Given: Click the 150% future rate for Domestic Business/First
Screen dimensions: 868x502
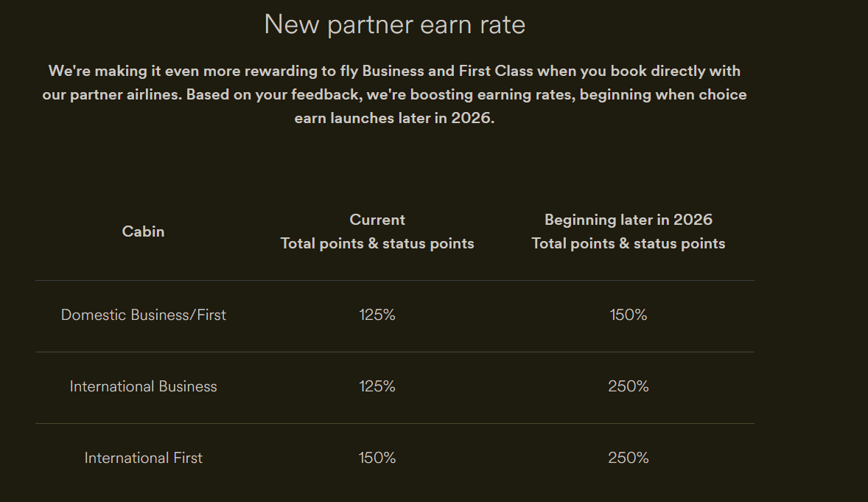Looking at the screenshot, I should click(628, 315).
